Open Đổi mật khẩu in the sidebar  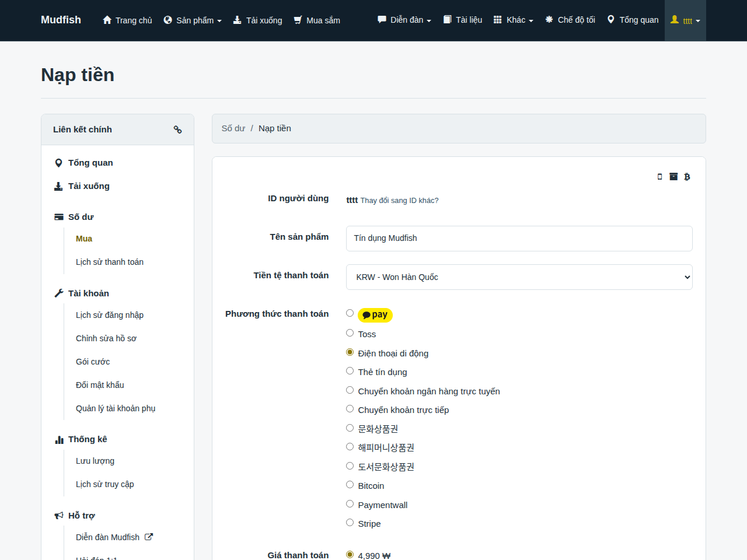(100, 385)
